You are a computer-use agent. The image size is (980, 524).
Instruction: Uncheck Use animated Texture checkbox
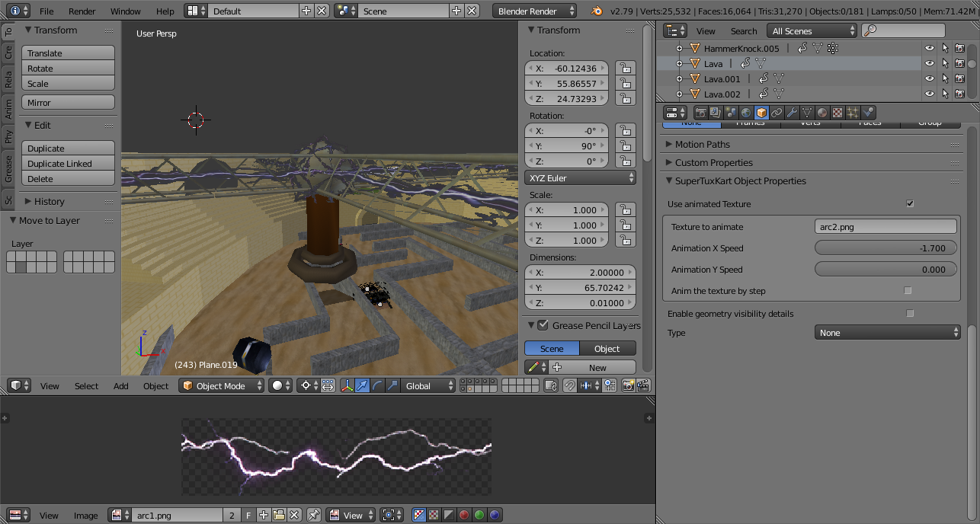[909, 204]
